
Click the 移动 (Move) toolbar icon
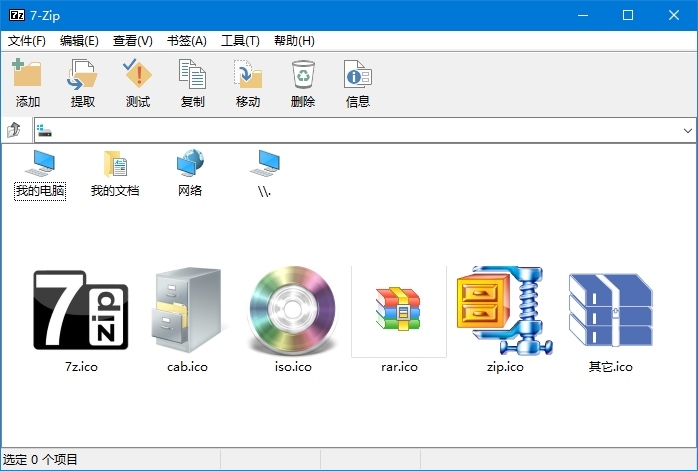247,76
